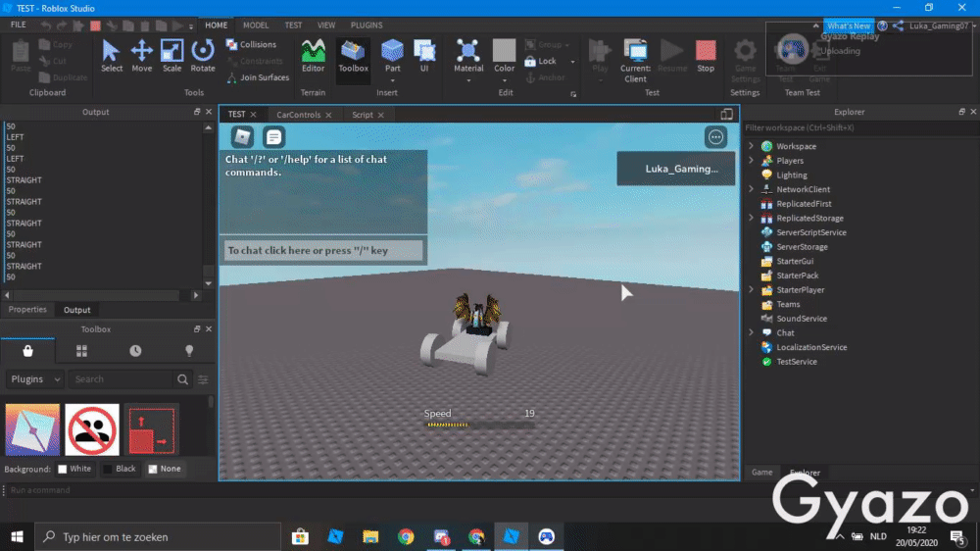
Task: Choose the Select tool
Action: (112, 56)
